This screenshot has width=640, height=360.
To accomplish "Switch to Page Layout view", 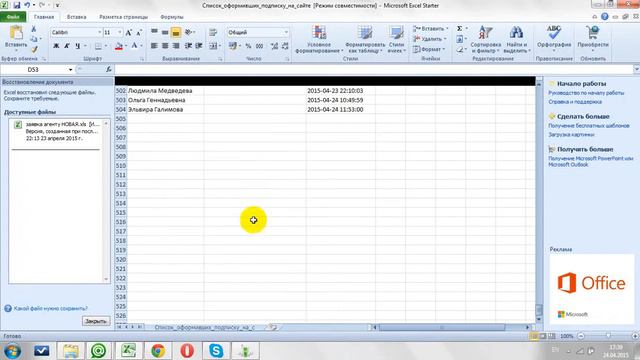I will 543,336.
